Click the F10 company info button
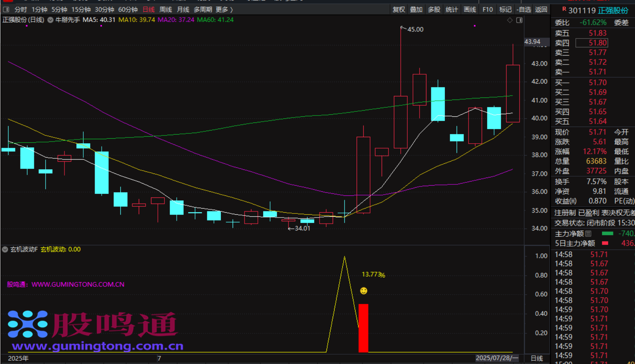 [488, 9]
